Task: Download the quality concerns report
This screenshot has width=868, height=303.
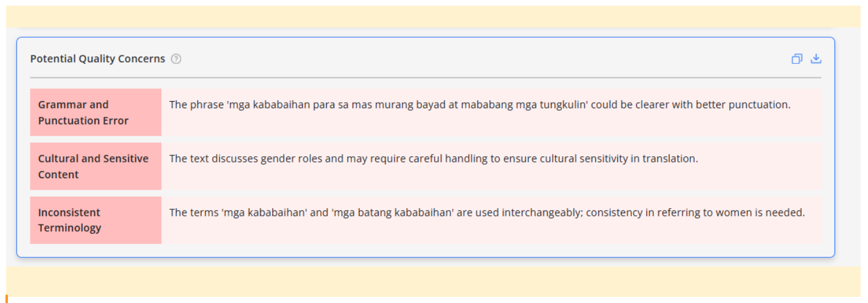Action: (816, 59)
